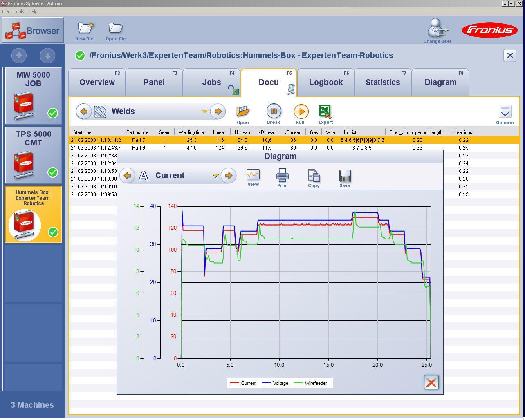Click the Current legend entry

244,383
